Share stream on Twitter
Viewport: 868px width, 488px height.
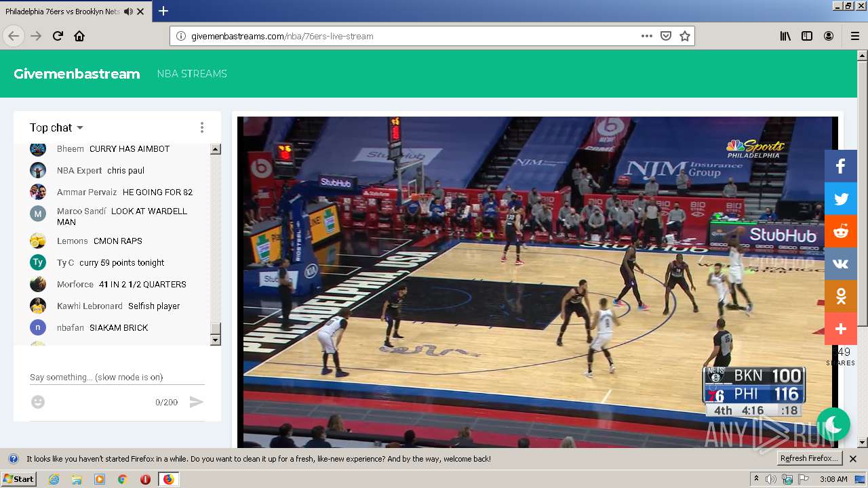click(841, 199)
